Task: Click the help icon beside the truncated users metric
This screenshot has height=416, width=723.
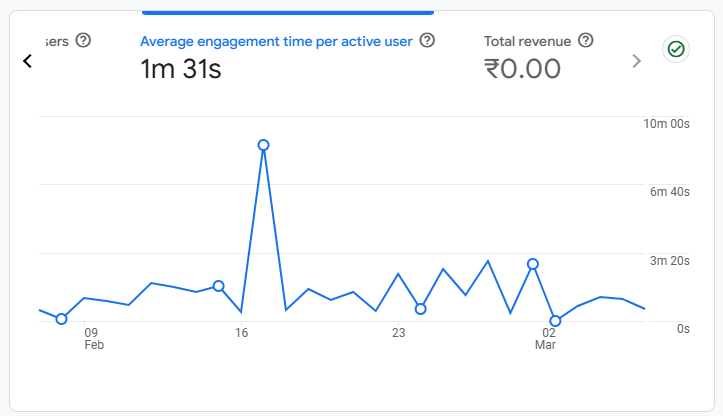Action: [x=83, y=41]
